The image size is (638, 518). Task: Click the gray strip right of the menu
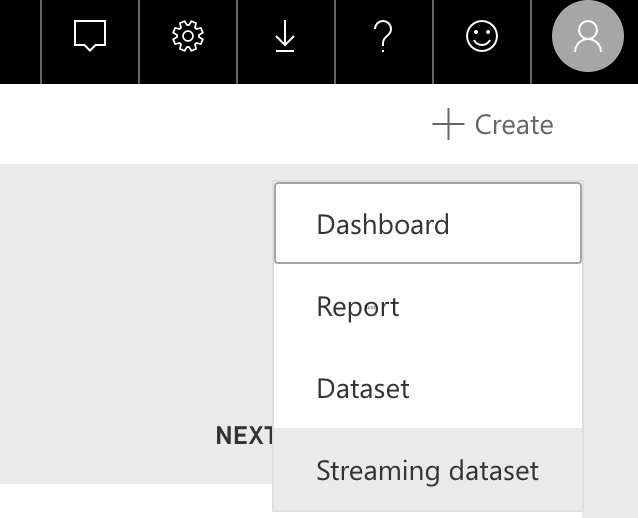pyautogui.click(x=610, y=320)
